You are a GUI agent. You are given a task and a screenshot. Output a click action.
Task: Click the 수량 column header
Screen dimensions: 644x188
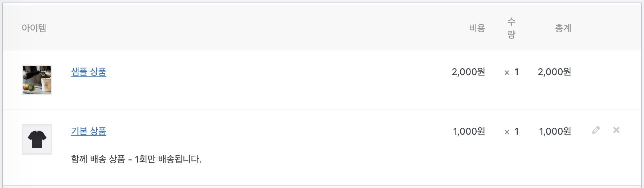tap(511, 28)
